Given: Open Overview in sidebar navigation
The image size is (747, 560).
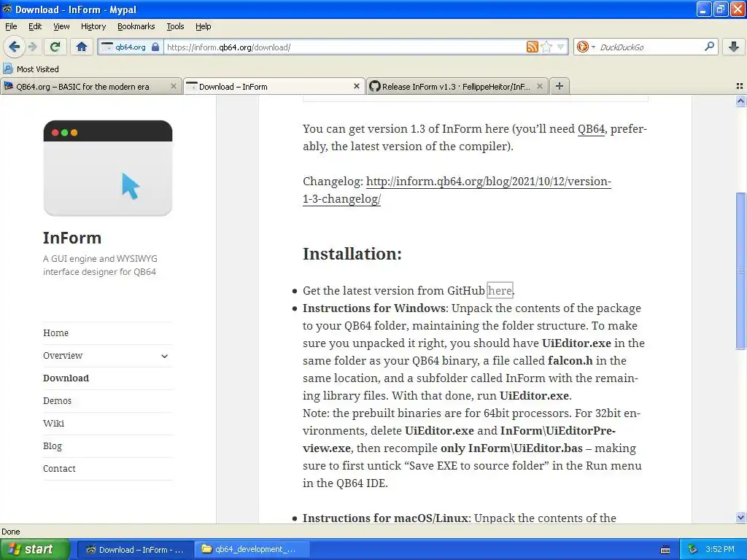Looking at the screenshot, I should [63, 355].
